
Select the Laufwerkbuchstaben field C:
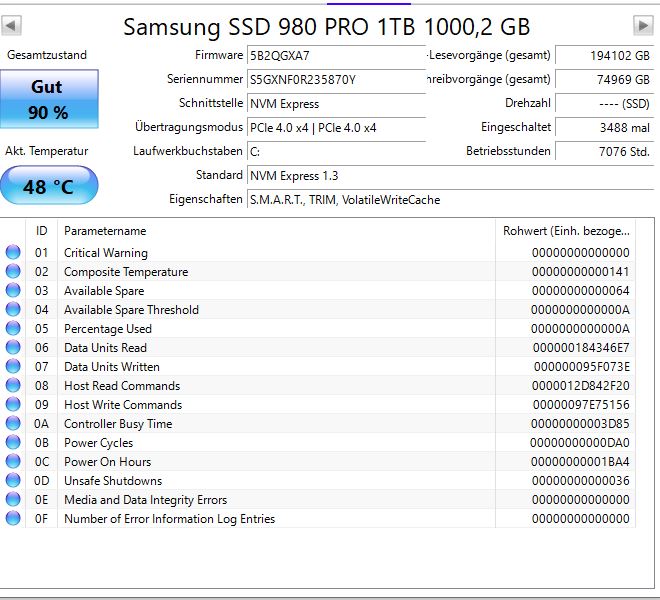[336, 152]
